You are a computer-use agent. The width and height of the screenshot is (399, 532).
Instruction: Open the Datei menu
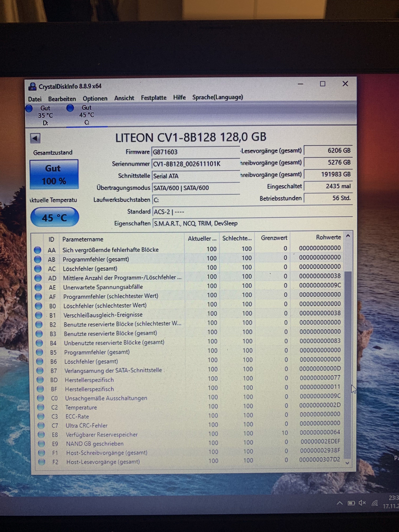pyautogui.click(x=35, y=99)
